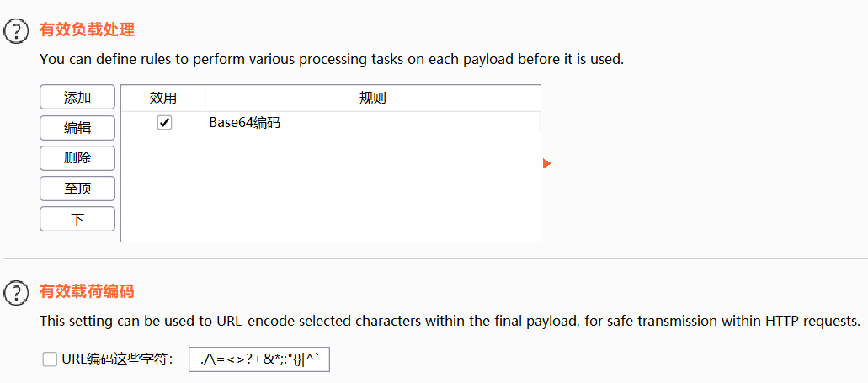Click the URL编码这些字符 label text
The height and width of the screenshot is (383, 868).
point(117,360)
